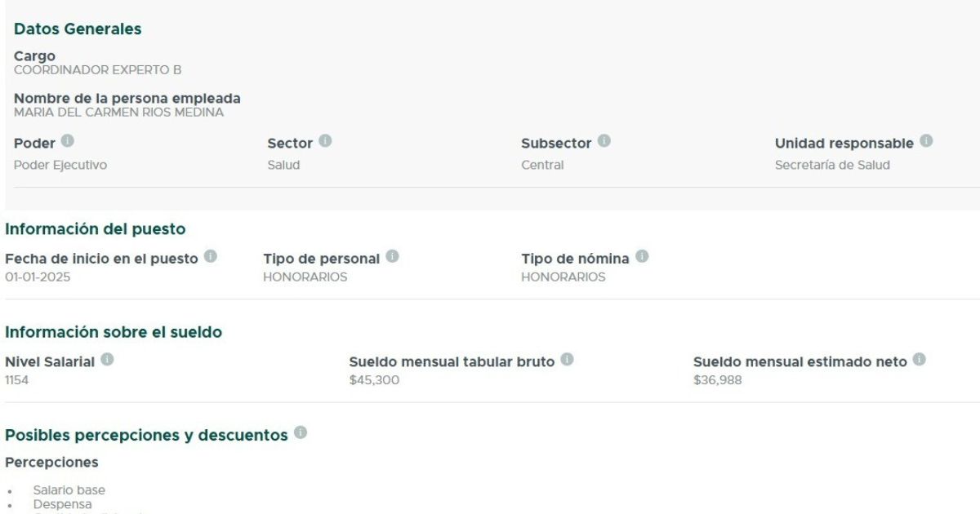Click info icon for Sueldo mensual tabular bruto

pos(567,360)
